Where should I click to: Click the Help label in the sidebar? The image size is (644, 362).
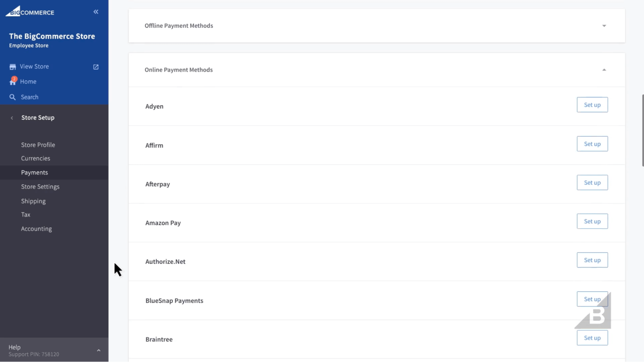click(x=14, y=347)
